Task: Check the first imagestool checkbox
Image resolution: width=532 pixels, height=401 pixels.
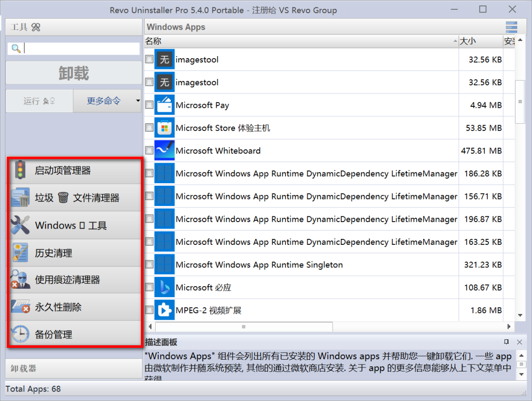Action: click(x=149, y=59)
